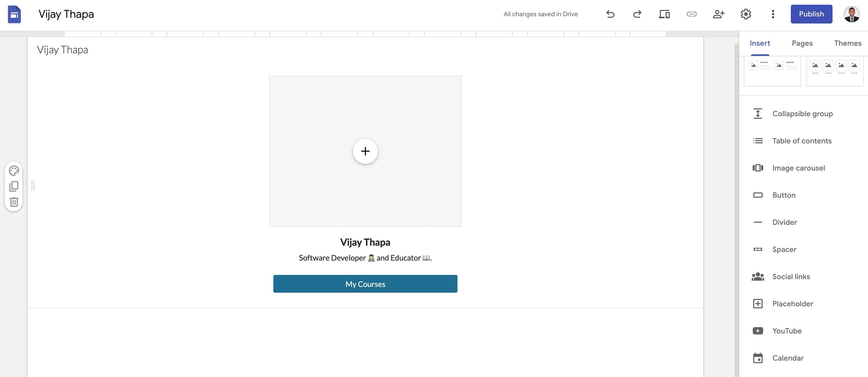Open the Google account avatar
868x377 pixels.
(x=852, y=14)
